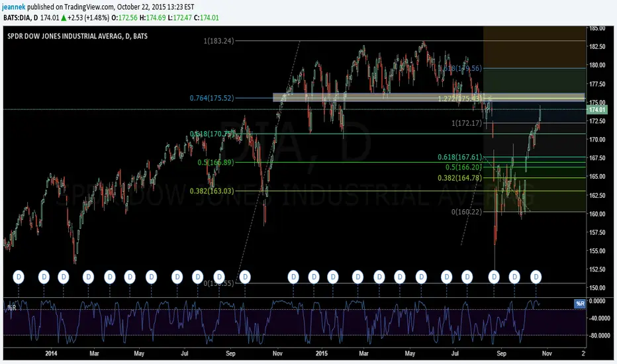This screenshot has height=364, width=617.
Task: Click the BATS:DIA, D symbol header
Action: point(21,18)
